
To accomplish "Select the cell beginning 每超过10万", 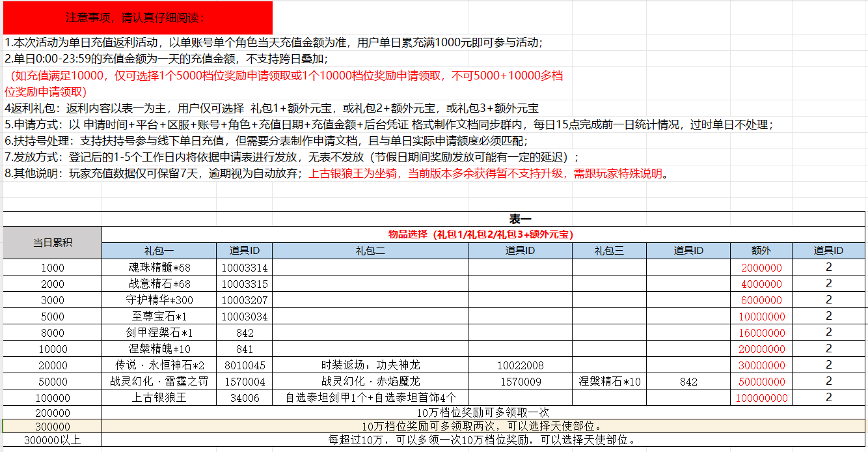I will pos(483,440).
